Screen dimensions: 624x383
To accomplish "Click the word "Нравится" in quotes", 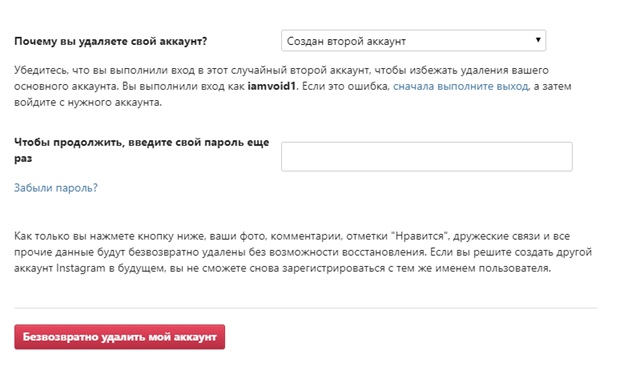I will point(420,236).
